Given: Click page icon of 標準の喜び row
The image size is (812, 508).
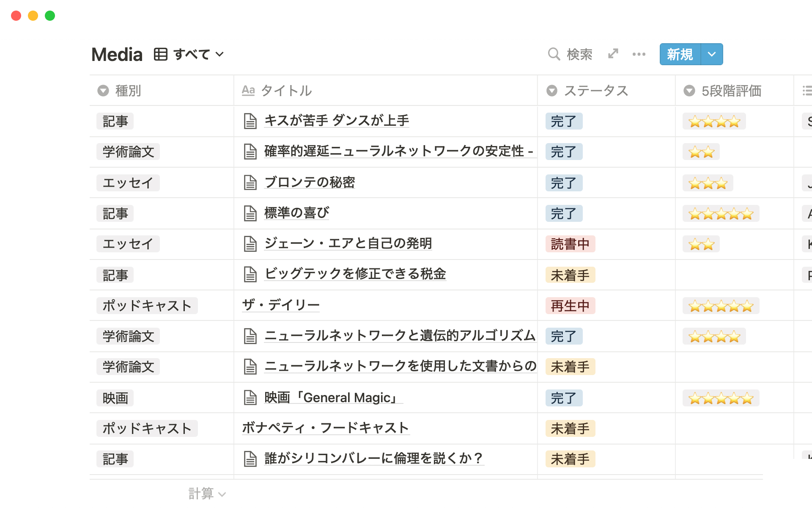Looking at the screenshot, I should [250, 213].
